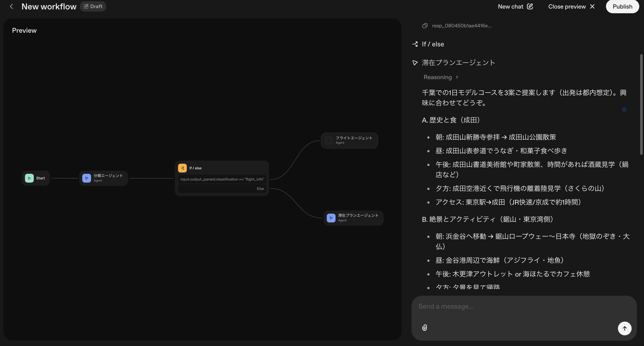Click the back arrow to exit the workflow
Image resolution: width=644 pixels, height=346 pixels.
tap(12, 6)
